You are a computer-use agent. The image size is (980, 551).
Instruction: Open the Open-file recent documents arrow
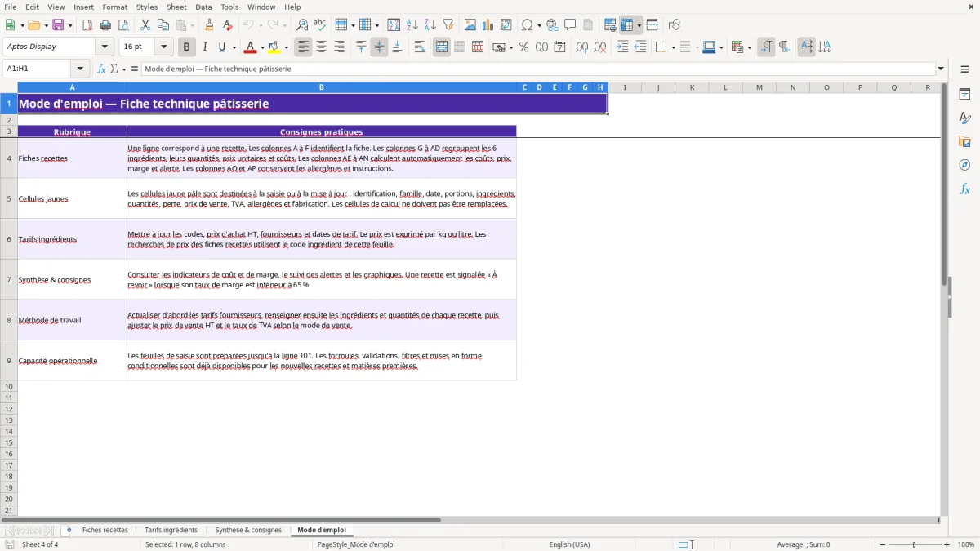click(46, 25)
